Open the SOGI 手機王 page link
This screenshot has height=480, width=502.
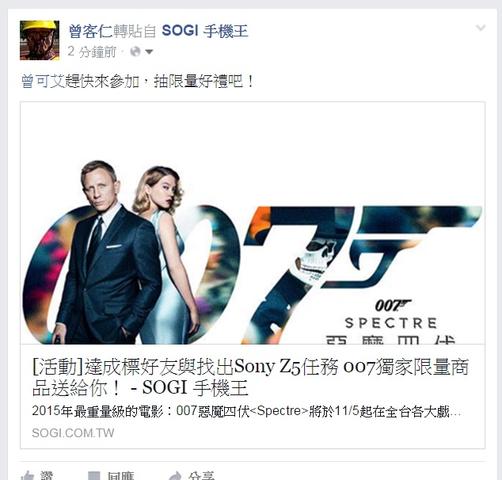pos(205,31)
